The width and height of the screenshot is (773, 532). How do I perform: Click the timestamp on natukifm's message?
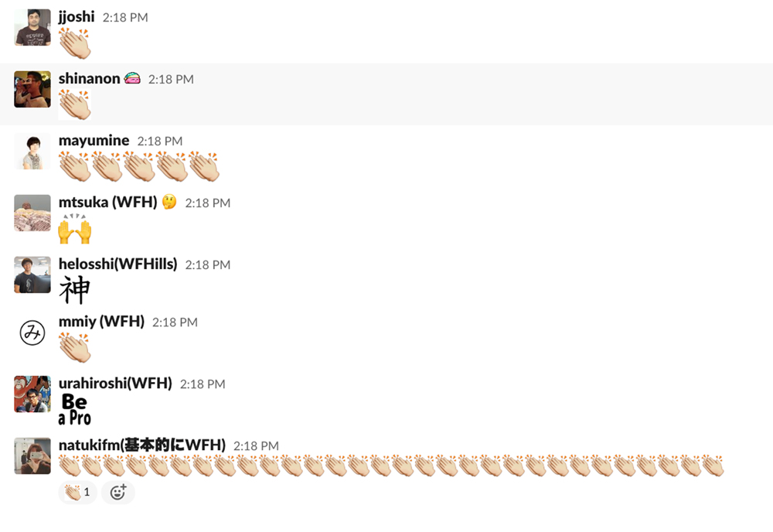point(256,445)
